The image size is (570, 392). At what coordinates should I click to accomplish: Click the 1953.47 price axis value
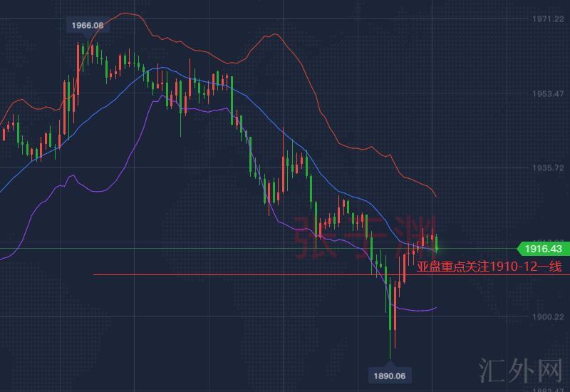pyautogui.click(x=548, y=94)
